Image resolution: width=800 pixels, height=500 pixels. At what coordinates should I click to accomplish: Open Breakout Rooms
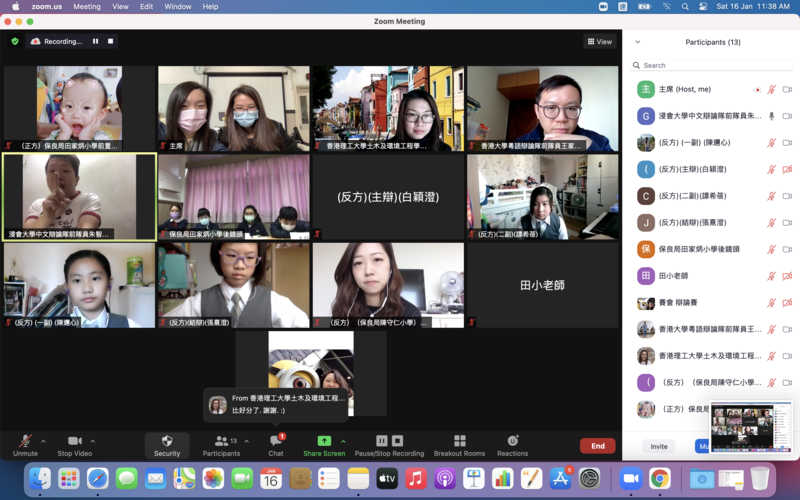point(459,445)
